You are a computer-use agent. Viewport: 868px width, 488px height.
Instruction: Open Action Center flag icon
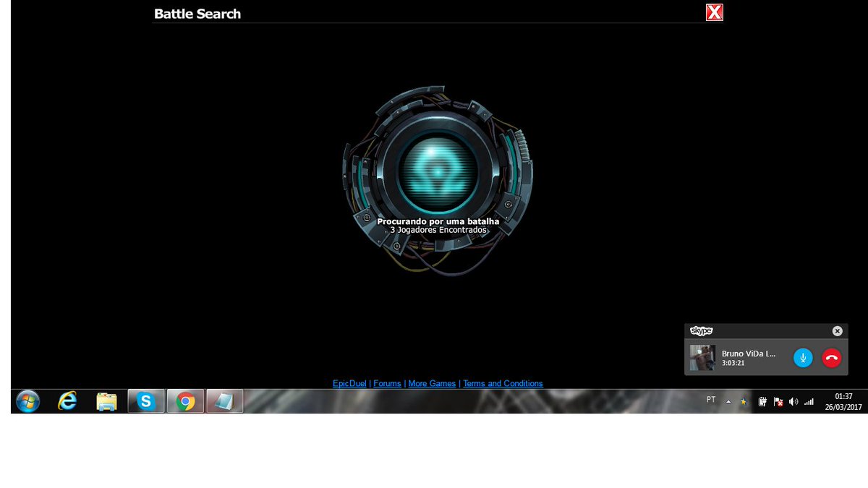coord(778,401)
